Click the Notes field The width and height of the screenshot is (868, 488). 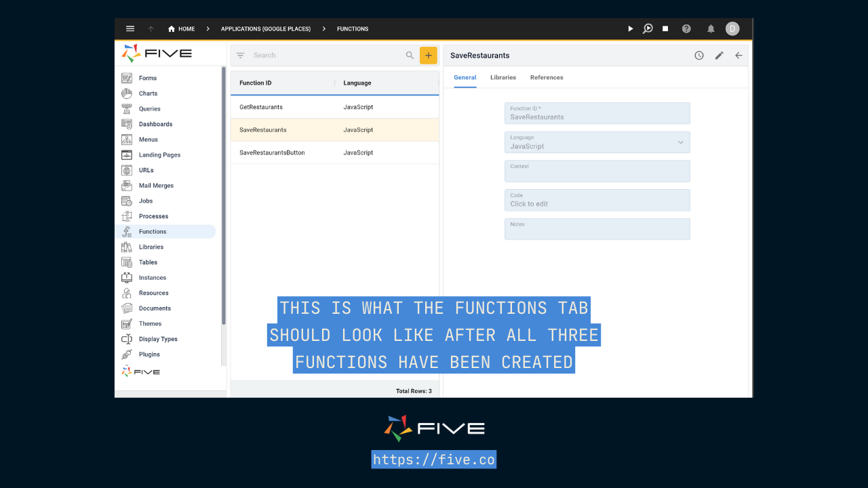click(597, 229)
